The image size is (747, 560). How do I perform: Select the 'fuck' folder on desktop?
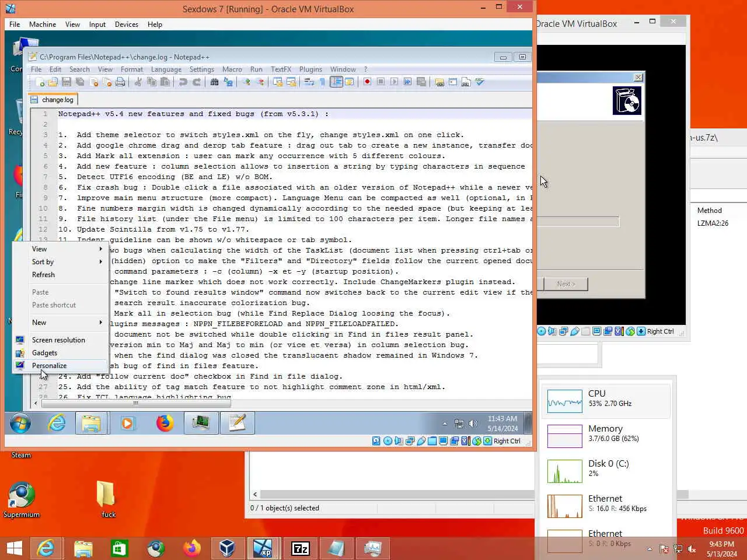107,499
